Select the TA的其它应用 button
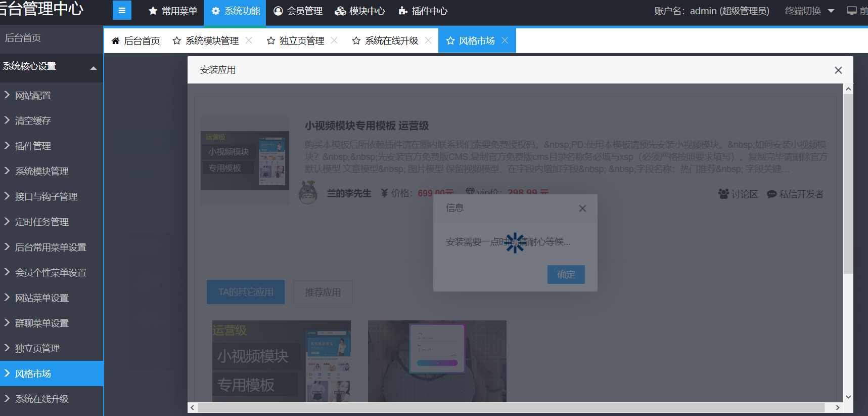 [246, 292]
